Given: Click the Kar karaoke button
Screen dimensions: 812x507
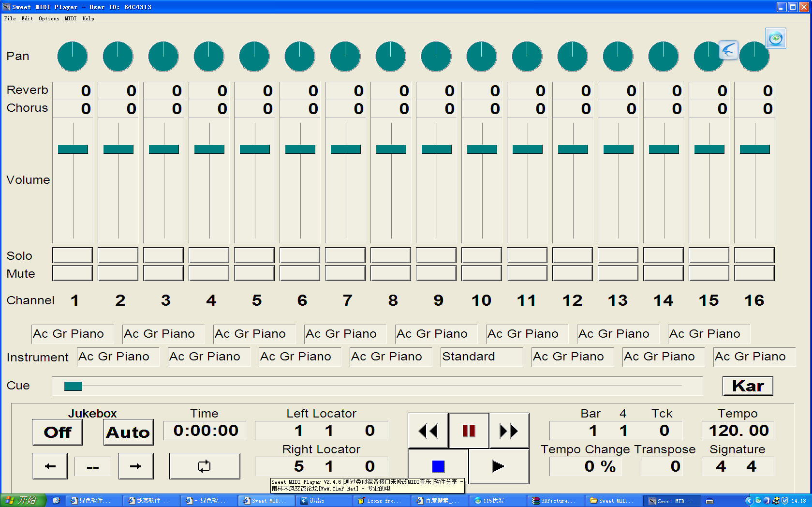Looking at the screenshot, I should click(748, 386).
